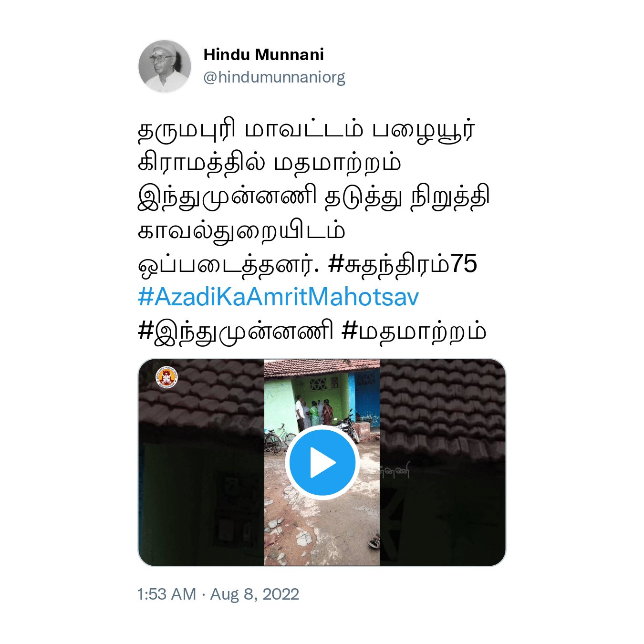Click the group of people in video
Image resolution: width=644 pixels, height=644 pixels.
pyautogui.click(x=314, y=413)
